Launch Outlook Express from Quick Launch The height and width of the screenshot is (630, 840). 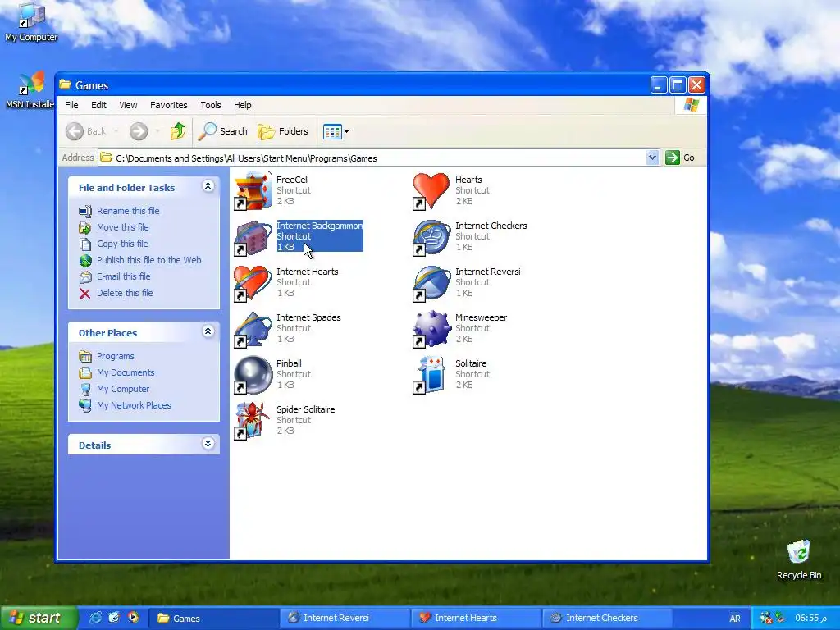coord(114,618)
